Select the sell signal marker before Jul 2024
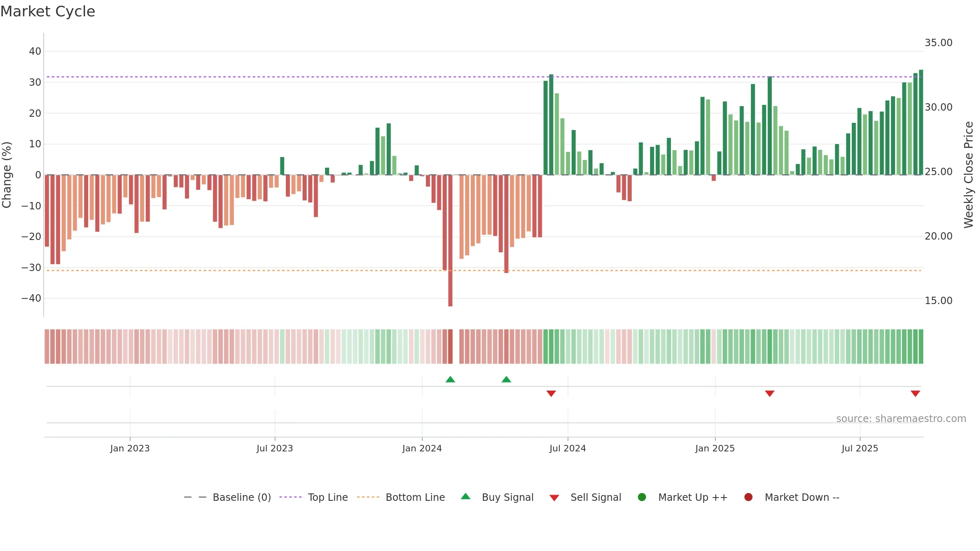Image resolution: width=980 pixels, height=551 pixels. [551, 393]
